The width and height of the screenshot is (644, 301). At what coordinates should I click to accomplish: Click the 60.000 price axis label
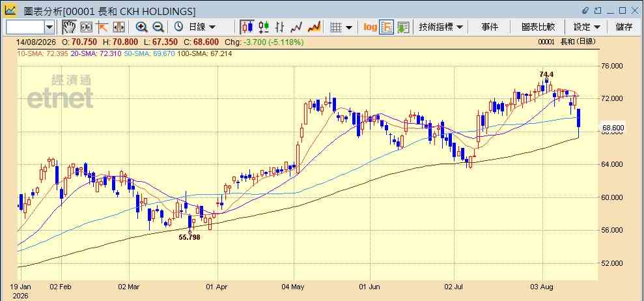pos(613,197)
